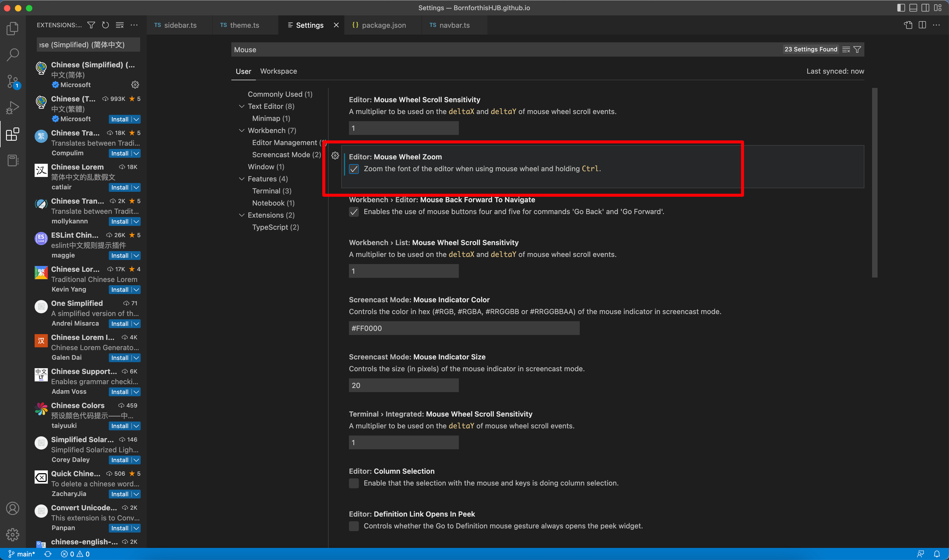The width and height of the screenshot is (949, 560).
Task: Show errors and warnings problems panel
Action: pos(75,554)
